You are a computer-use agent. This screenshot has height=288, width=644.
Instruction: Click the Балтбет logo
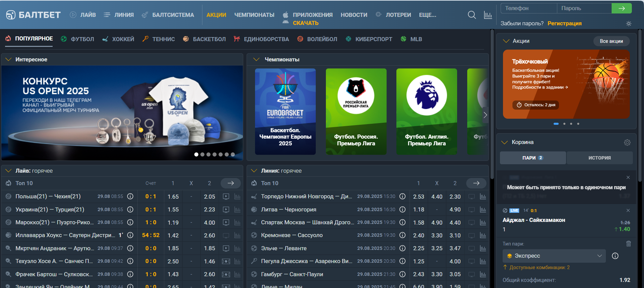pyautogui.click(x=33, y=15)
